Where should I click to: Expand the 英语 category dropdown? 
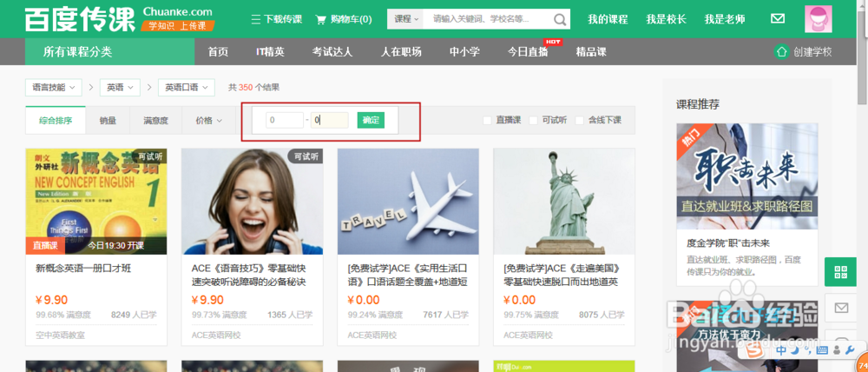(120, 88)
